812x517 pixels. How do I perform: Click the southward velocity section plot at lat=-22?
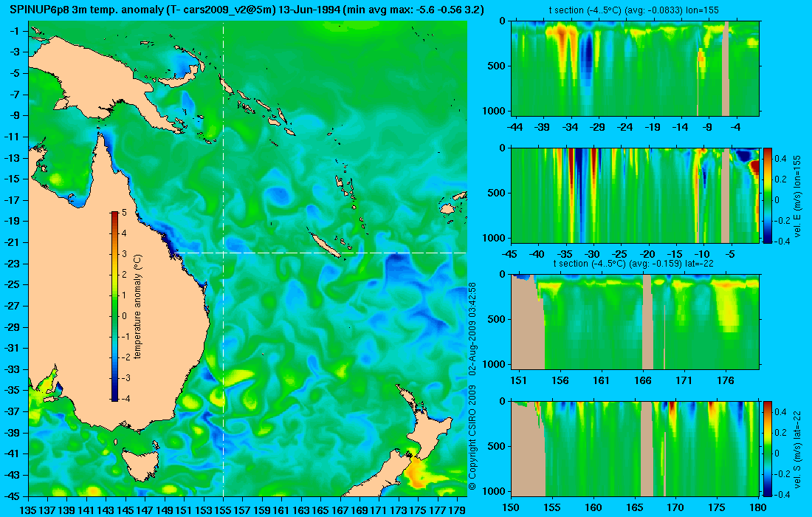(636, 448)
